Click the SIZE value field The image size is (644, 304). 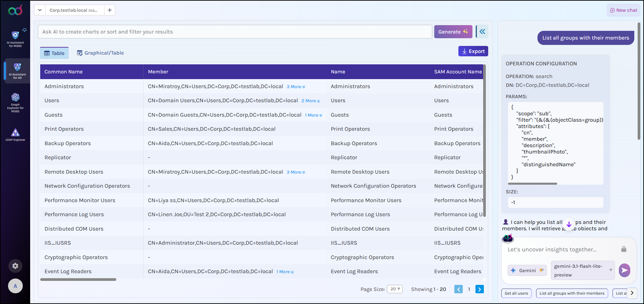click(556, 202)
